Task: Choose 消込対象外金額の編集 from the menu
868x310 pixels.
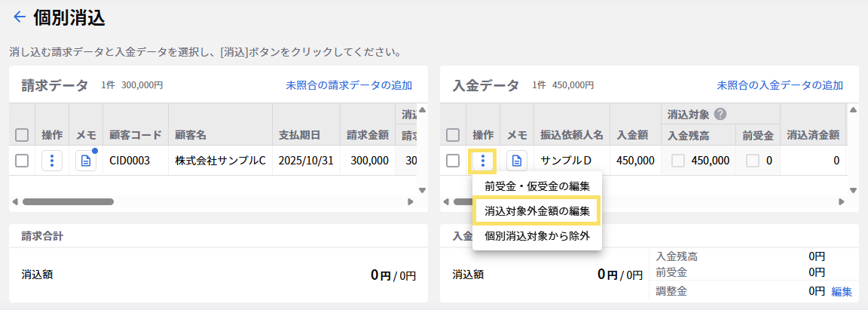Action: click(x=536, y=211)
